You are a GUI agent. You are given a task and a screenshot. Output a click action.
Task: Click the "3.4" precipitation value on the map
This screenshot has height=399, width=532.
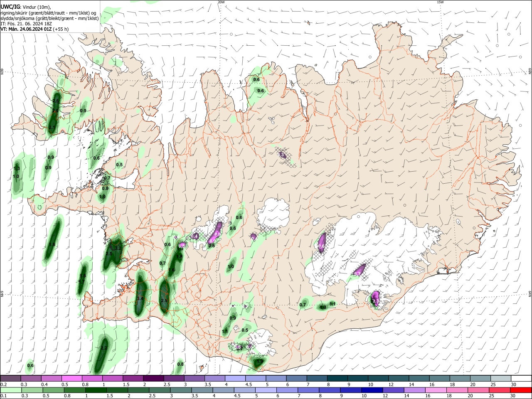(140, 298)
